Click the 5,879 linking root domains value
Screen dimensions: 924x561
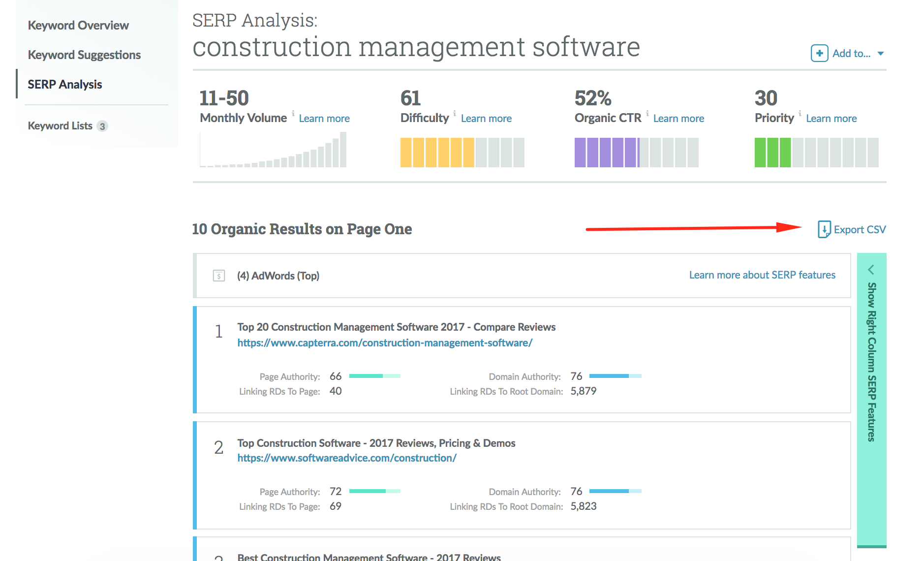point(583,391)
